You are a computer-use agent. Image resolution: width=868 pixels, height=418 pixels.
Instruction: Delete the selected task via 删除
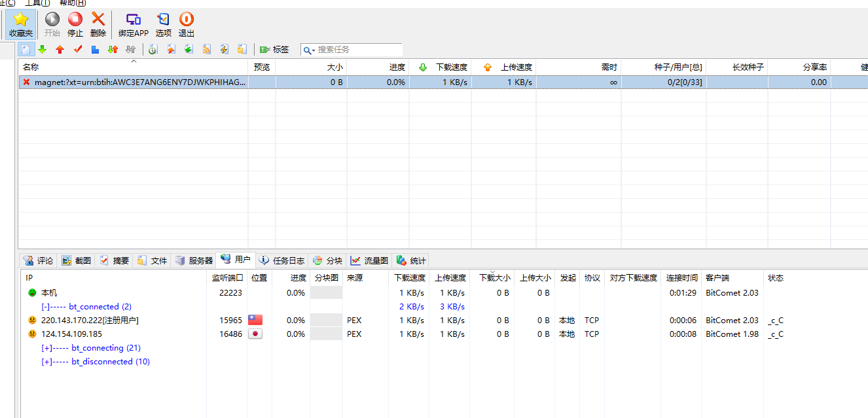click(98, 25)
